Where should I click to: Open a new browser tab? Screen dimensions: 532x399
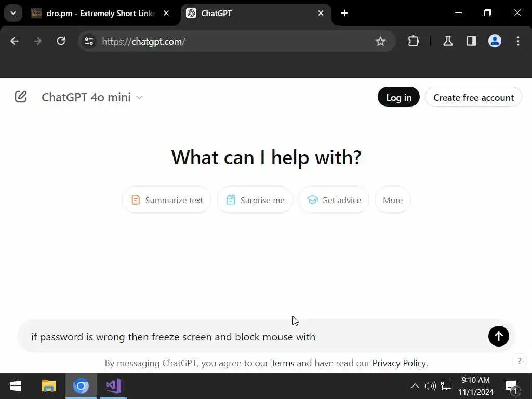[344, 13]
